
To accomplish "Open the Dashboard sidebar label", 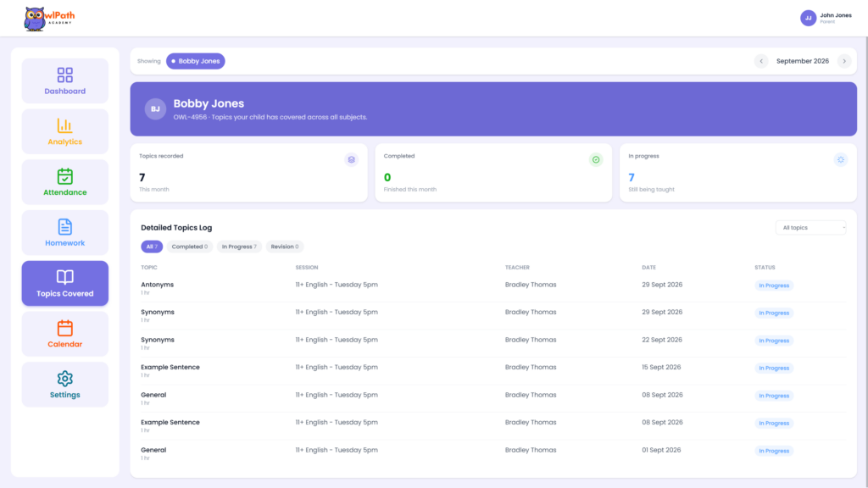I will point(64,91).
